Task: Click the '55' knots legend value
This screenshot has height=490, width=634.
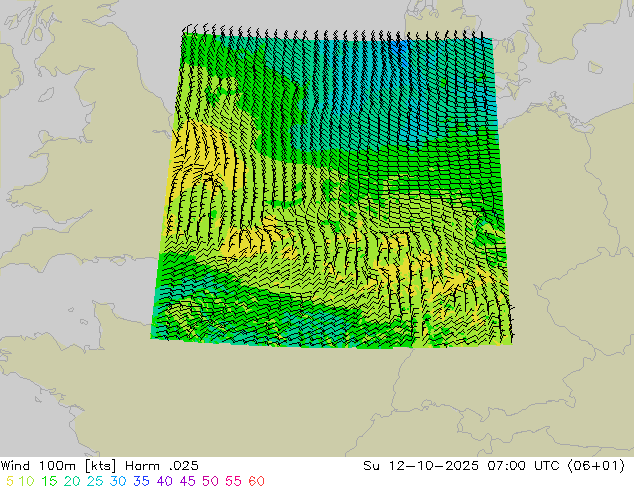Action: click(233, 481)
